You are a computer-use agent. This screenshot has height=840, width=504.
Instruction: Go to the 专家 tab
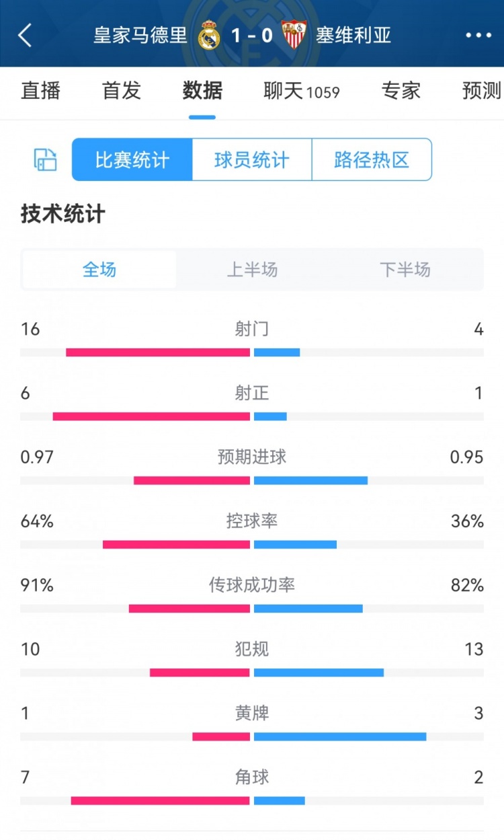pyautogui.click(x=401, y=91)
